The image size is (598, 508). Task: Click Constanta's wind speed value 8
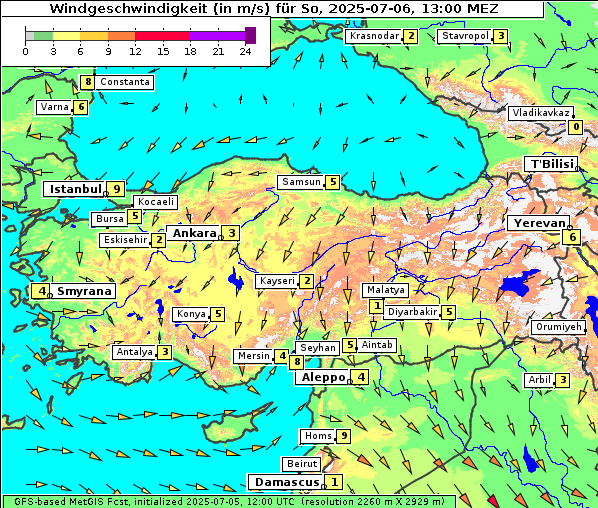tap(88, 82)
